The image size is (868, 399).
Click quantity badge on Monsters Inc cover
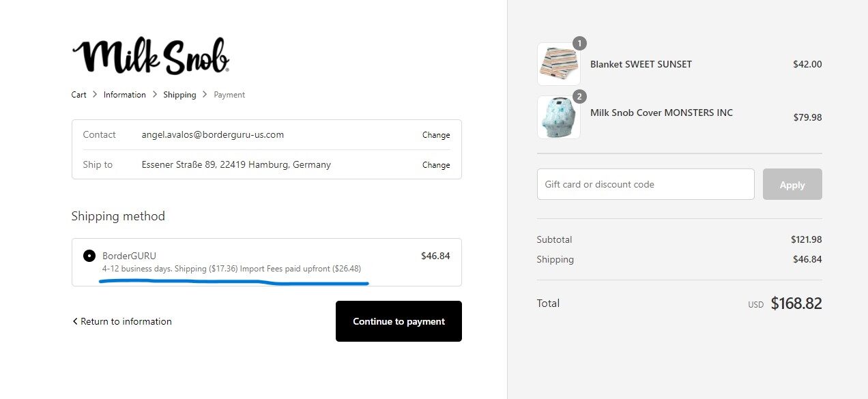[579, 96]
